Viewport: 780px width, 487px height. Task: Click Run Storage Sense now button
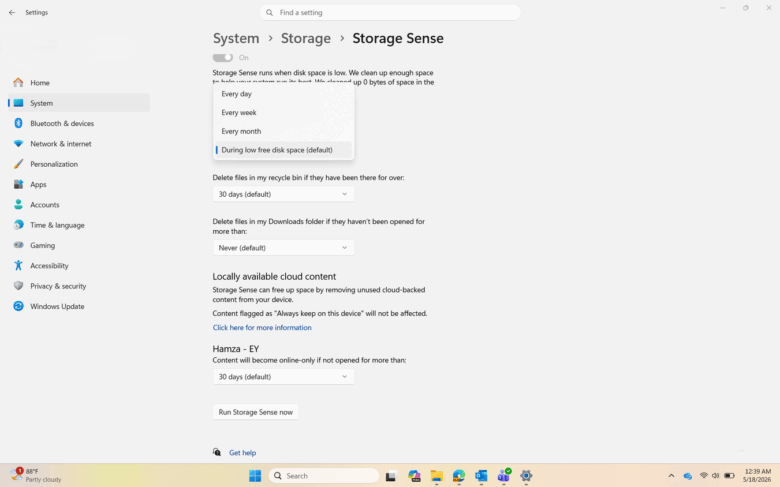click(256, 412)
